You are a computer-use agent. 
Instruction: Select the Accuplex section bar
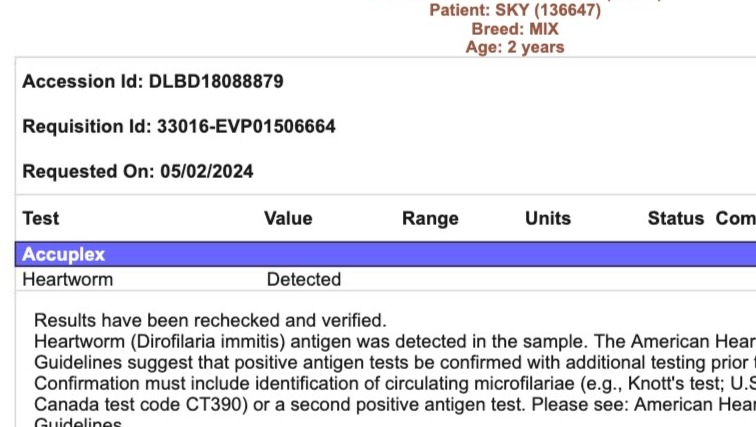coord(385,254)
